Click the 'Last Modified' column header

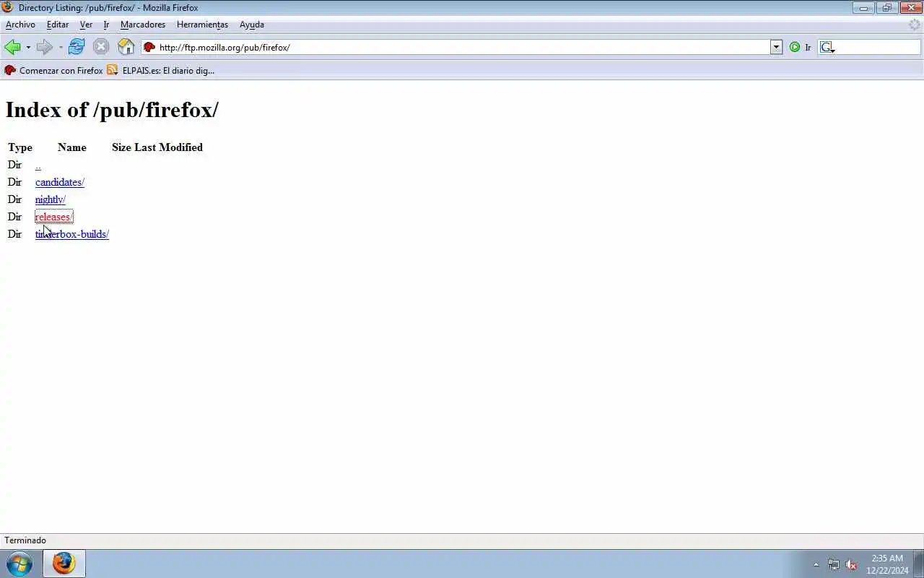(168, 147)
